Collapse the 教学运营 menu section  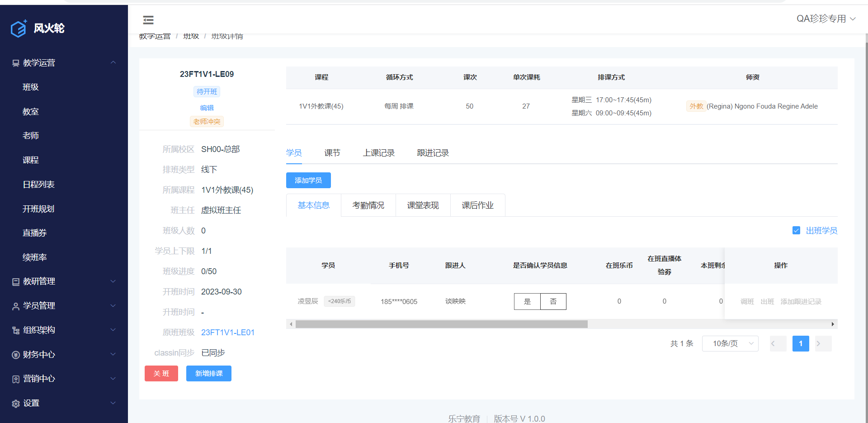pyautogui.click(x=113, y=62)
